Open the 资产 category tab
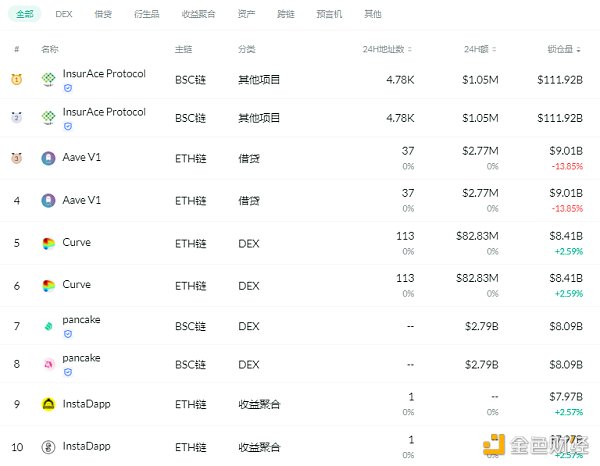Image resolution: width=600 pixels, height=466 pixels. 246,14
